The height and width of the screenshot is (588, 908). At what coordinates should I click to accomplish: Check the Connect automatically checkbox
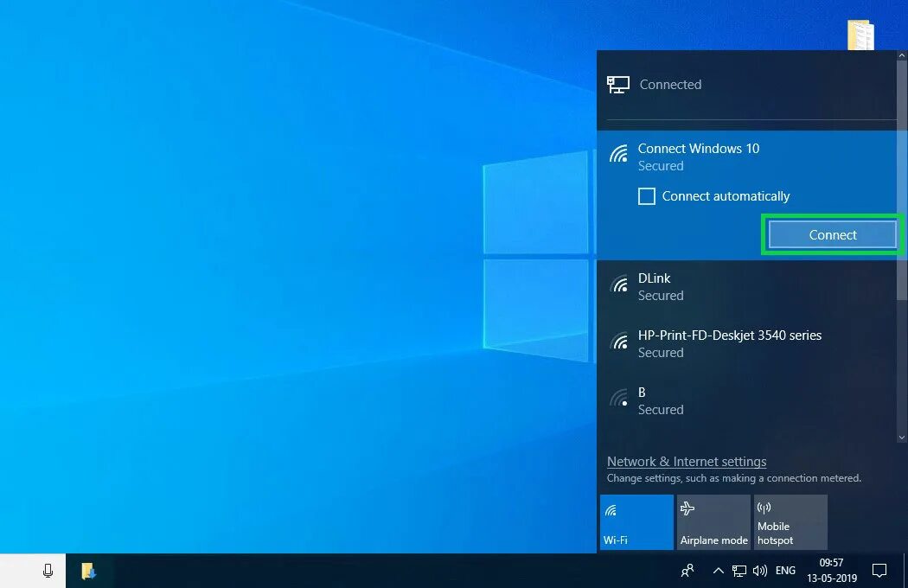click(647, 196)
